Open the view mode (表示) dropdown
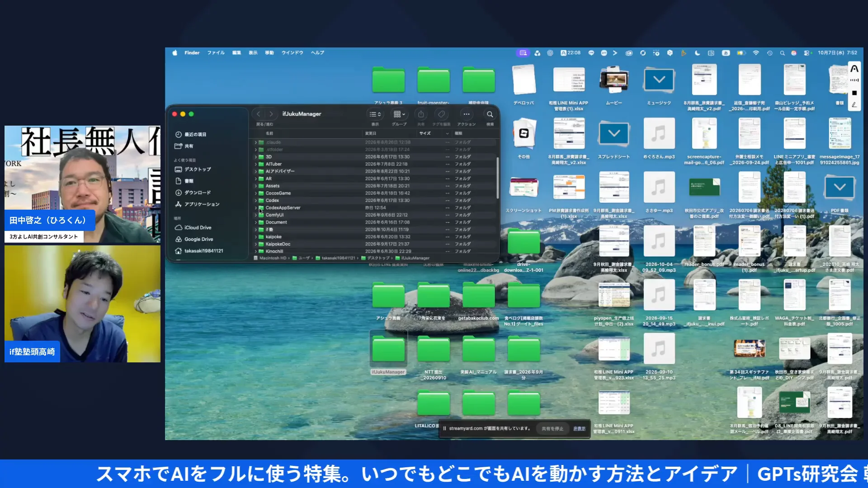This screenshot has height=488, width=868. [375, 114]
